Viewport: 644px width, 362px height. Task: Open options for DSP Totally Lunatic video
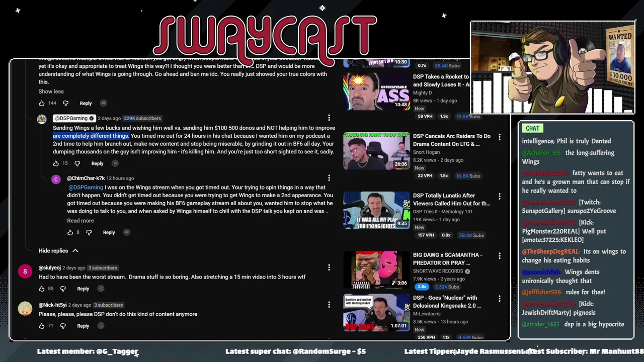499,196
